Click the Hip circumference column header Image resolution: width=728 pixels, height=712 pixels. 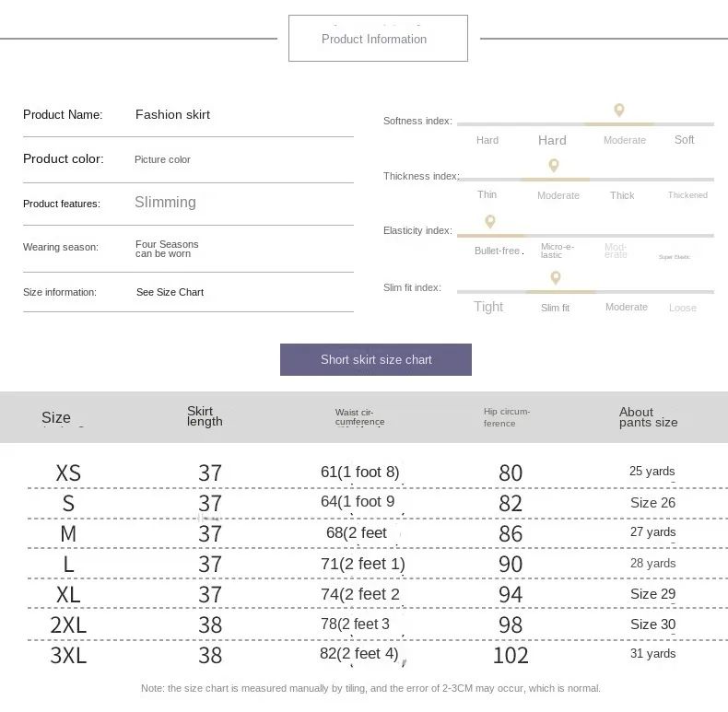point(506,417)
